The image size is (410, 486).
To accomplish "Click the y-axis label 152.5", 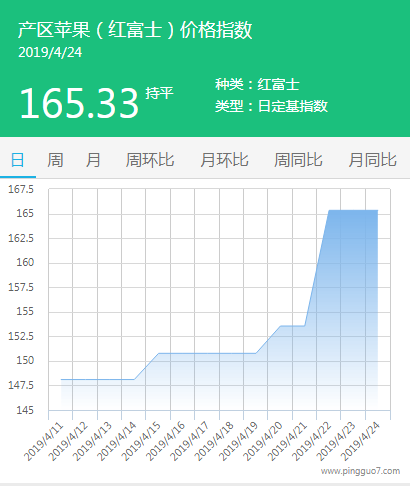I will tap(21, 336).
